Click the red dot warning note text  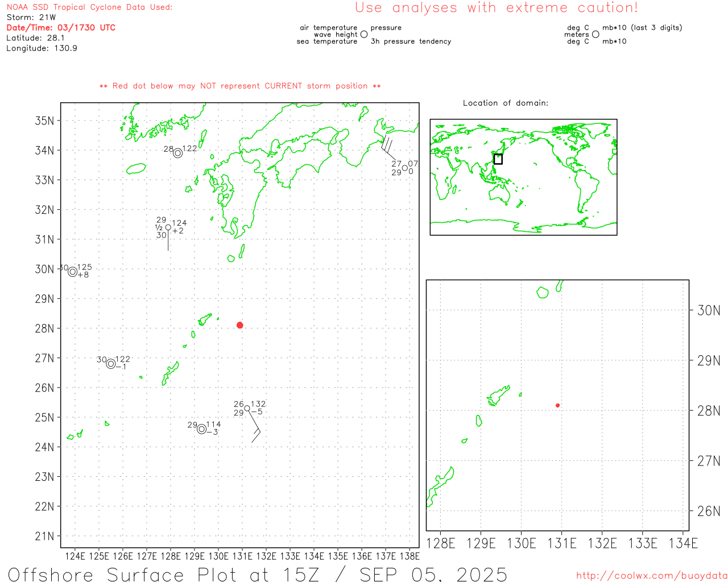click(240, 86)
